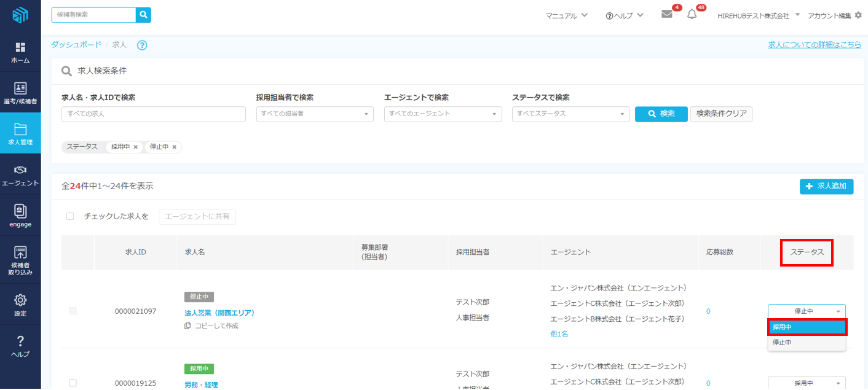The height and width of the screenshot is (390, 868).
Task: Open the マニュアル menu in header
Action: coord(567,15)
